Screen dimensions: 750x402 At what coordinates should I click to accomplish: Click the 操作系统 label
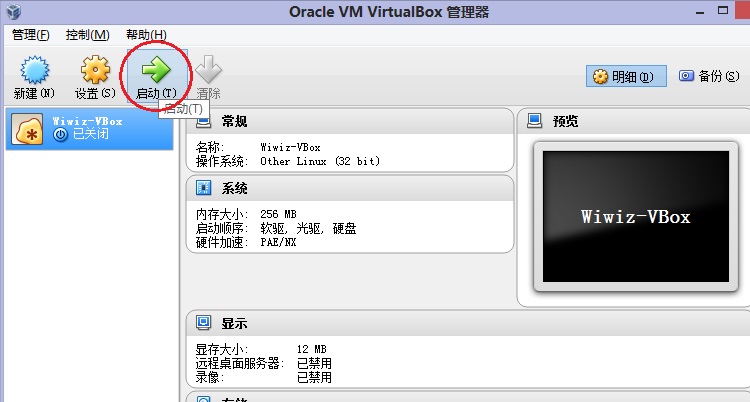point(221,161)
